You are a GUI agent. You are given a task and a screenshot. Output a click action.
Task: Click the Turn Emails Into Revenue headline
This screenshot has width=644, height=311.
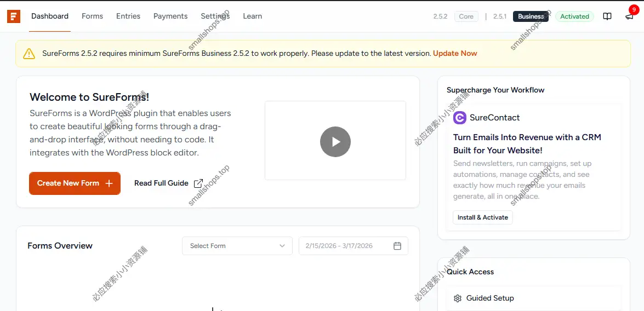pyautogui.click(x=527, y=143)
